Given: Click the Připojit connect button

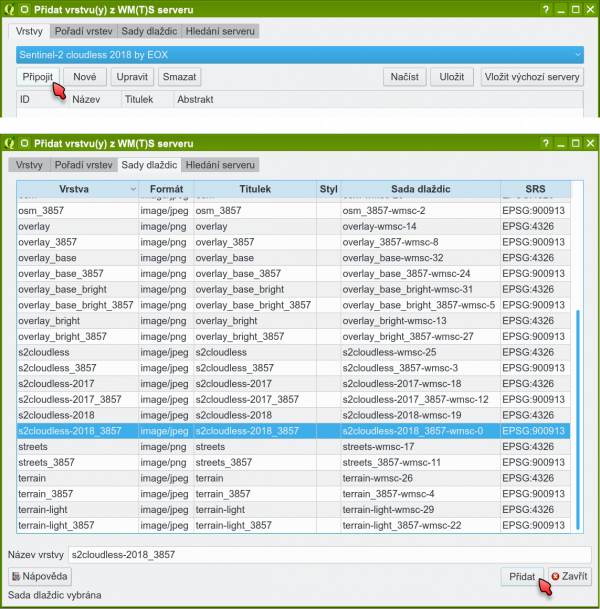Looking at the screenshot, I should tap(38, 76).
